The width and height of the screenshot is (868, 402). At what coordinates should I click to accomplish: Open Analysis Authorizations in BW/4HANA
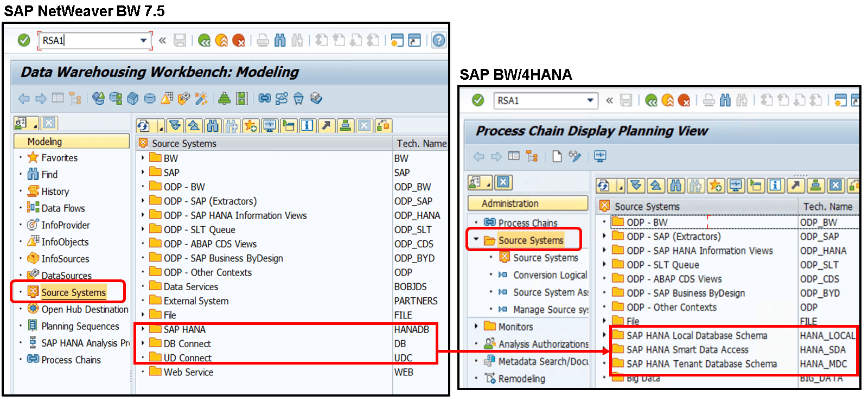544,344
